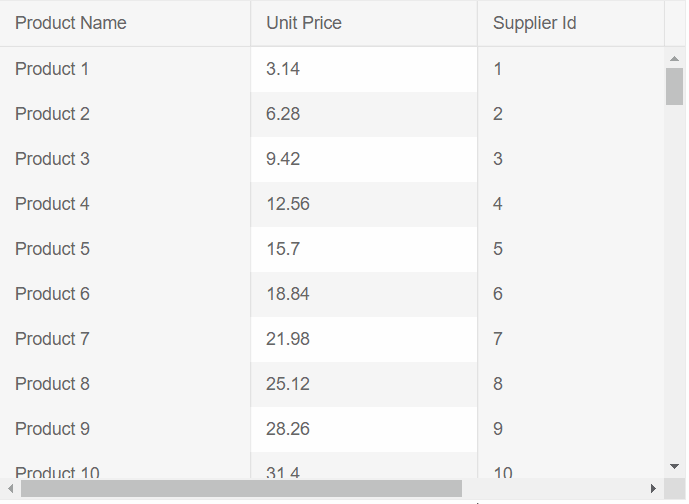Click the Product 3 row name

pyautogui.click(x=52, y=159)
